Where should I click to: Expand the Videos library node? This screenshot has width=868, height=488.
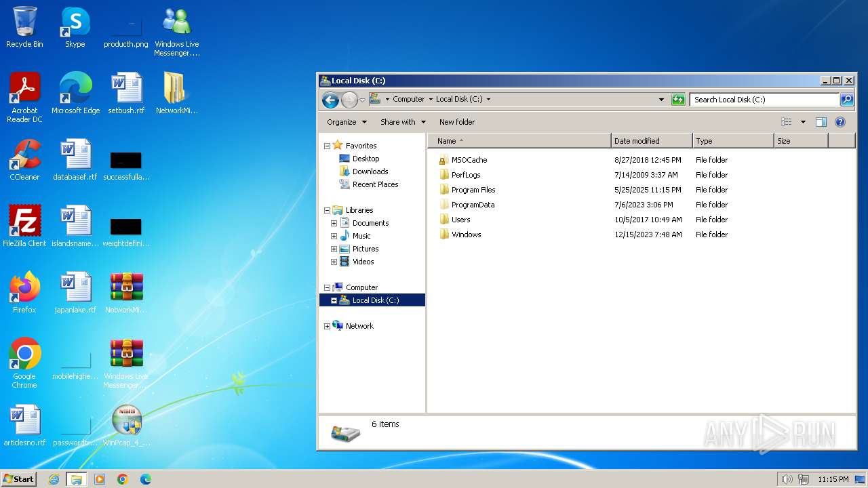tap(334, 262)
